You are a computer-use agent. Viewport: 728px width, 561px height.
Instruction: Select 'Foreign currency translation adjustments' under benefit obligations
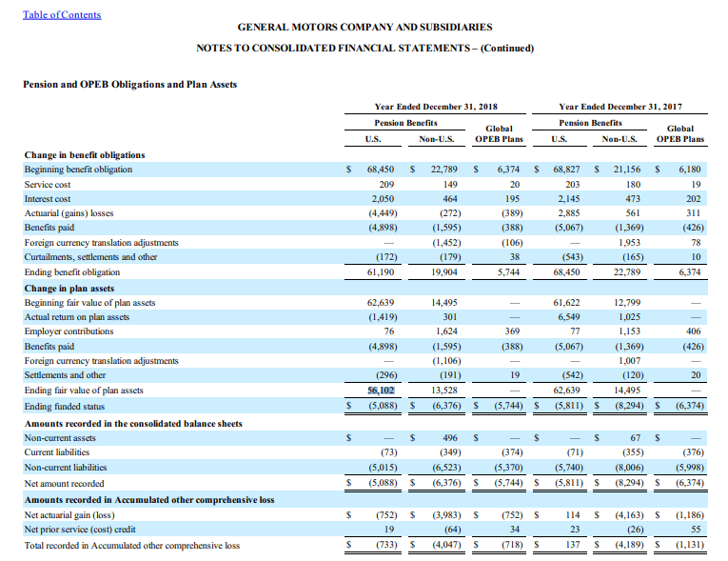pos(101,243)
